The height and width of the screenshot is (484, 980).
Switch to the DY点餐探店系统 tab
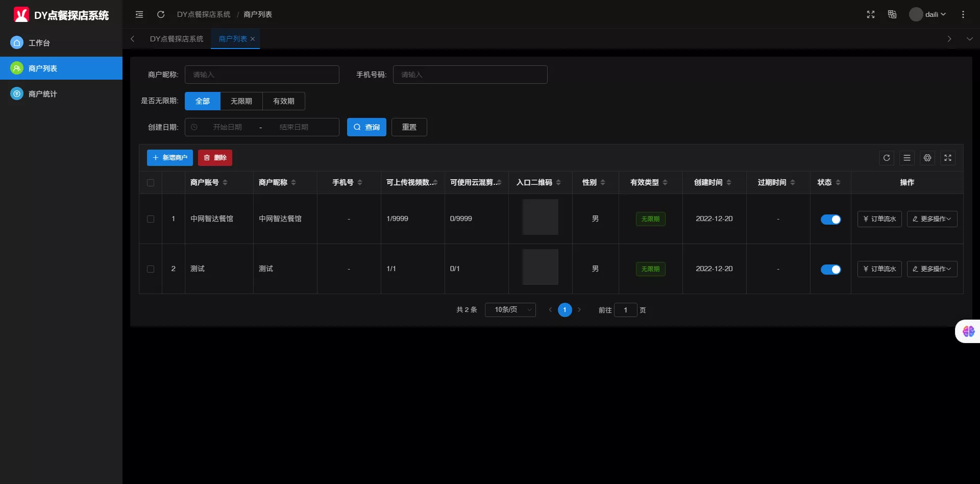(x=177, y=39)
